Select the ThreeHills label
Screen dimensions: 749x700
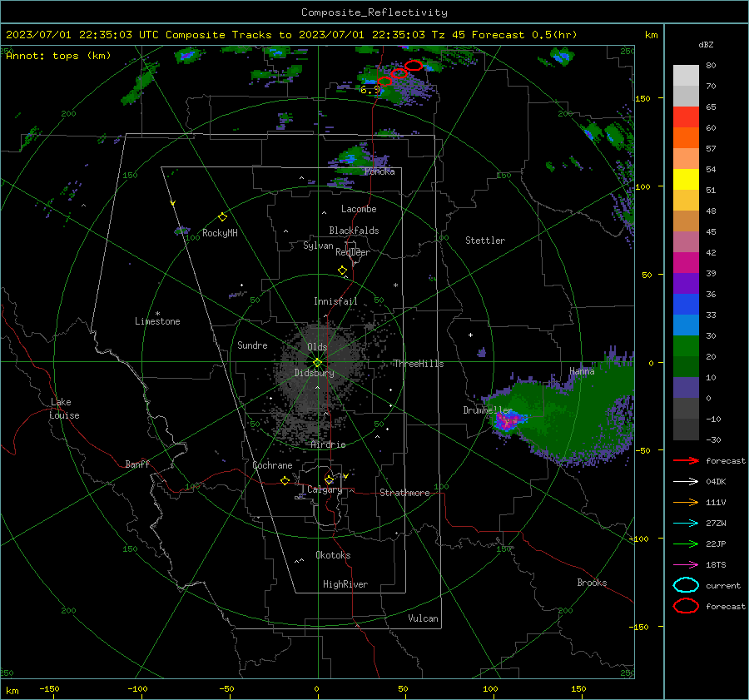pos(419,364)
